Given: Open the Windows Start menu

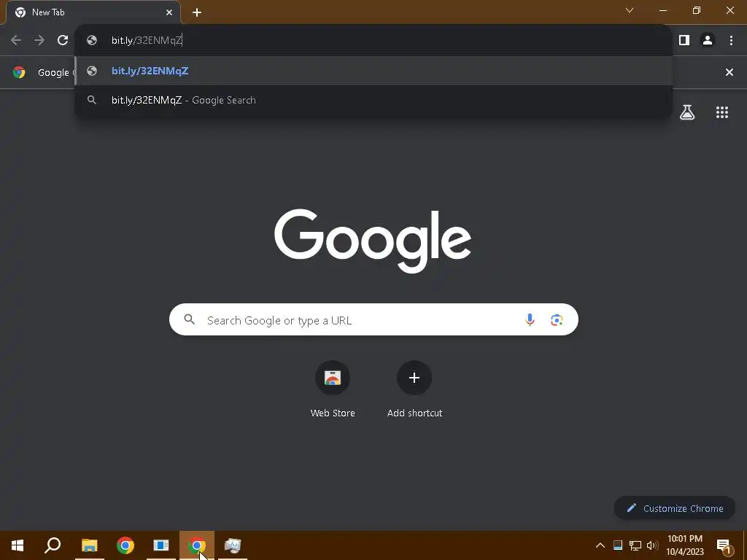Looking at the screenshot, I should point(18,545).
